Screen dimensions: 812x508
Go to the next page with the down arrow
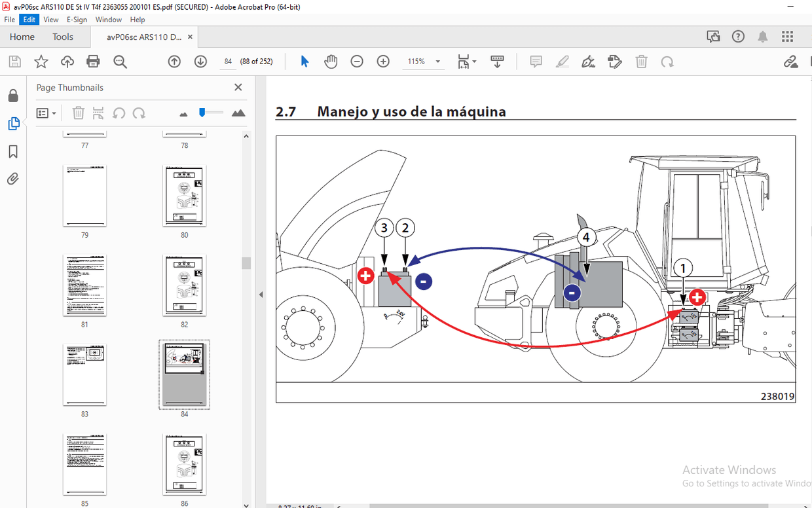click(200, 61)
